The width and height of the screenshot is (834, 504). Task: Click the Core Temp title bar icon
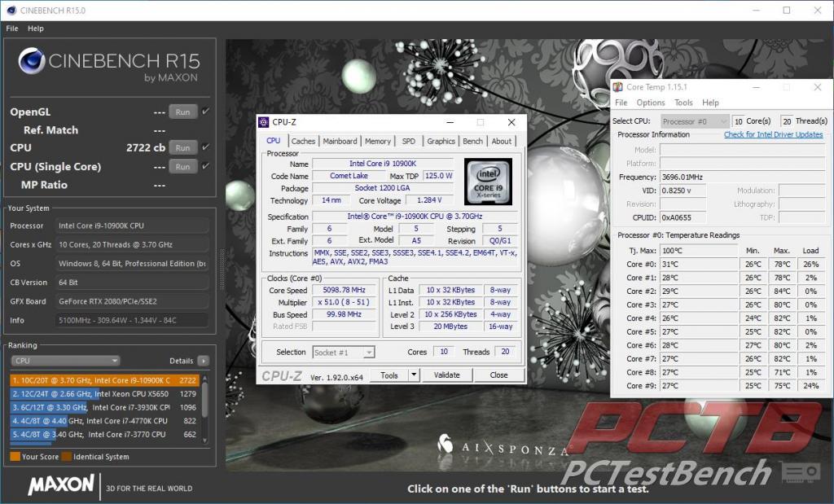pos(617,87)
